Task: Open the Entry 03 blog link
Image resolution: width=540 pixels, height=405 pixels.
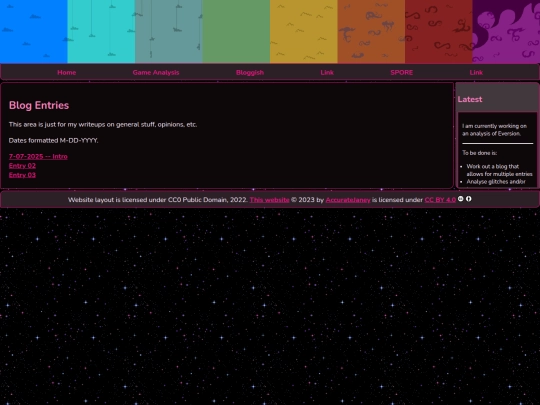Action: [22, 175]
